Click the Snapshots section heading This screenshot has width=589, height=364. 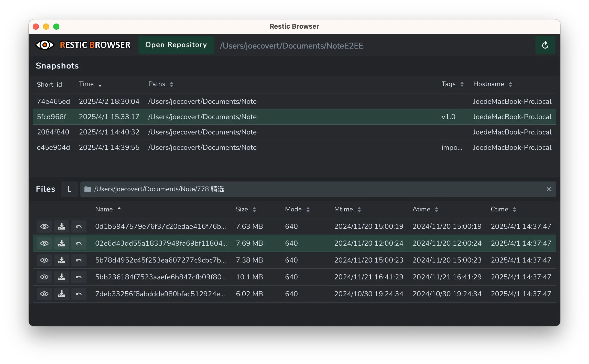pos(57,66)
